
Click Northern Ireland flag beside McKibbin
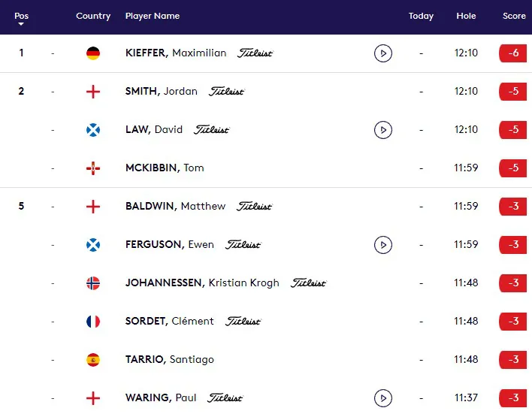(x=93, y=168)
